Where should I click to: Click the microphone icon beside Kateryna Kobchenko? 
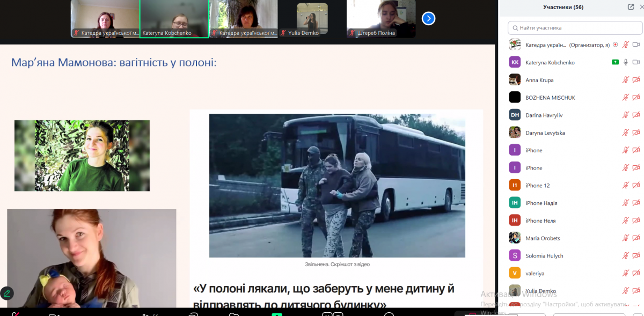[626, 62]
